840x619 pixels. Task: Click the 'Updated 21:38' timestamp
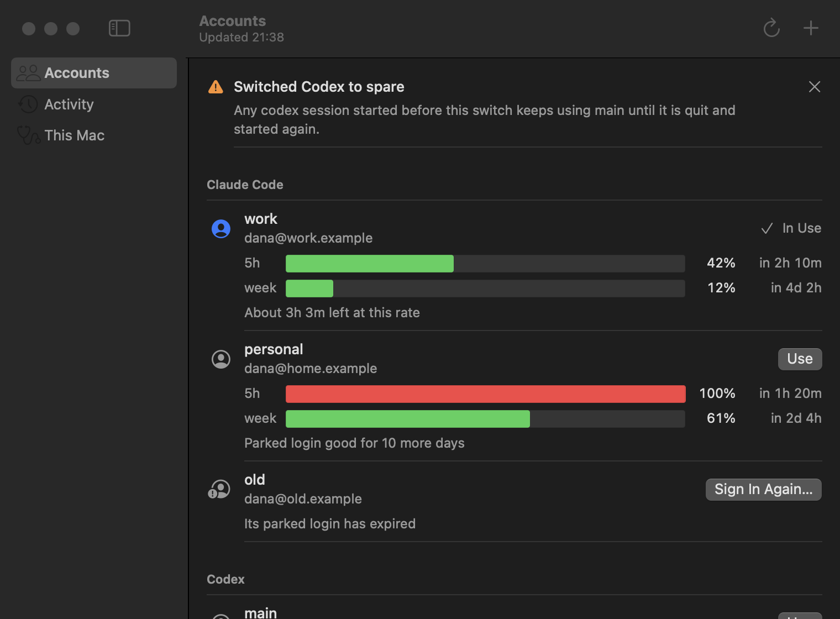pos(242,38)
